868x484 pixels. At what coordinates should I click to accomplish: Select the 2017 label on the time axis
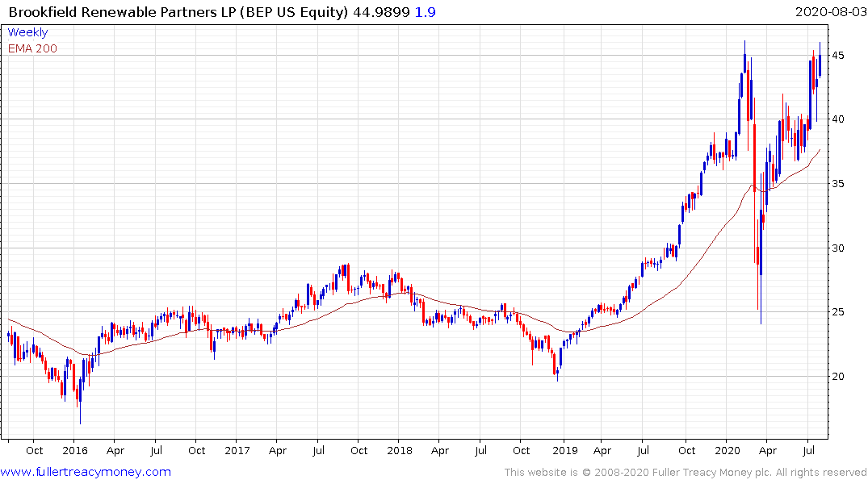(x=237, y=451)
